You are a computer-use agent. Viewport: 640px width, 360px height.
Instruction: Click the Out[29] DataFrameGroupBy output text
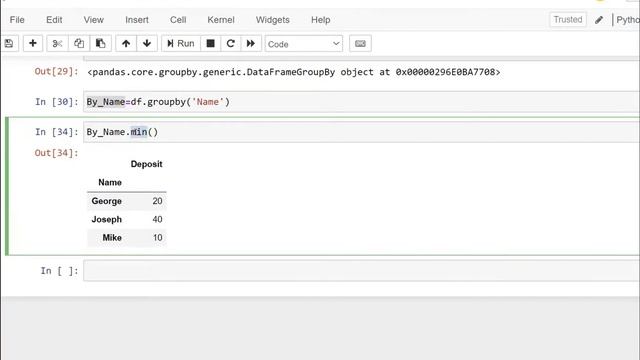click(x=294, y=72)
